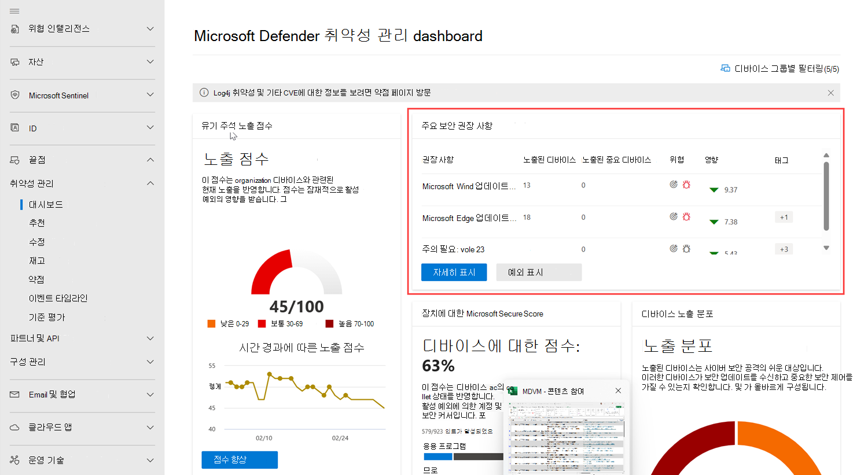
Task: Expand the 자산 section chevron
Action: (150, 62)
